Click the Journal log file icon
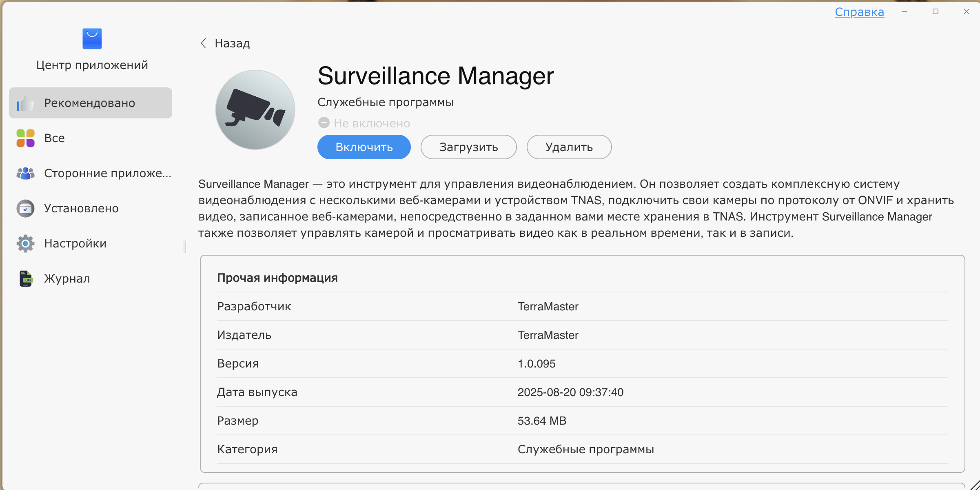This screenshot has width=980, height=490. pos(25,278)
